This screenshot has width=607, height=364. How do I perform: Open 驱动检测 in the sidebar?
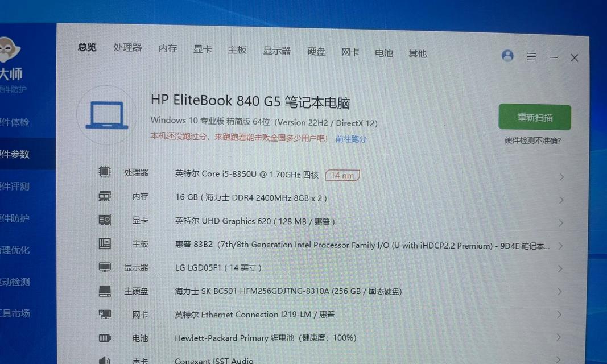pyautogui.click(x=15, y=282)
